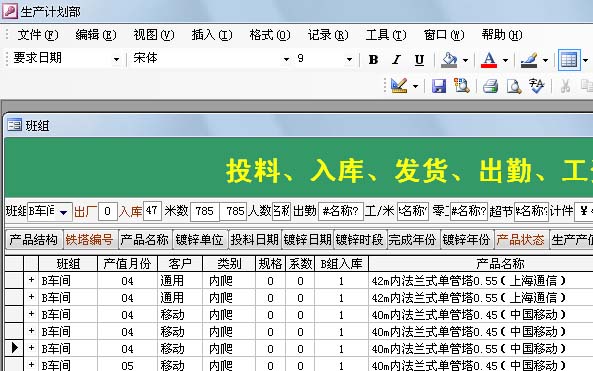Click the black current record selector arrow

pyautogui.click(x=14, y=347)
